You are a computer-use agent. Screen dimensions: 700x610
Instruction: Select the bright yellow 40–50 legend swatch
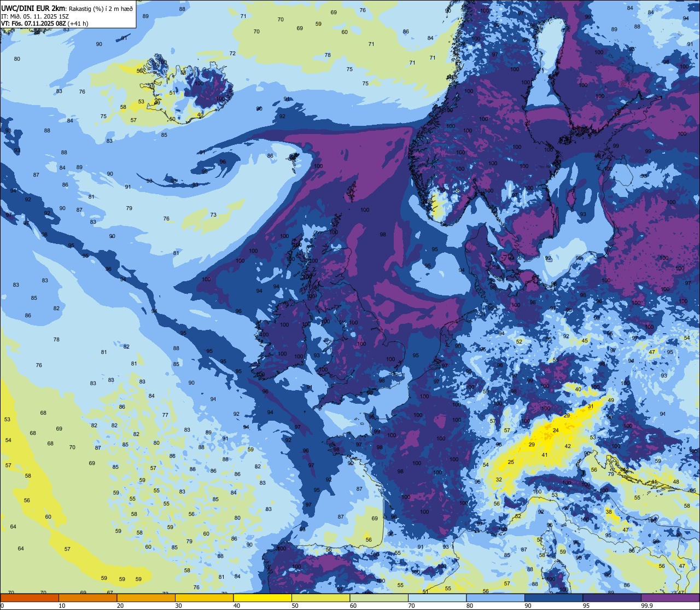click(x=262, y=597)
